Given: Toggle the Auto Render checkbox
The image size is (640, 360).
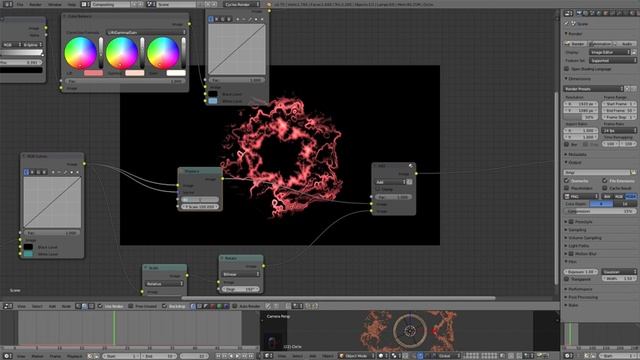Looking at the screenshot, I should pyautogui.click(x=235, y=306).
